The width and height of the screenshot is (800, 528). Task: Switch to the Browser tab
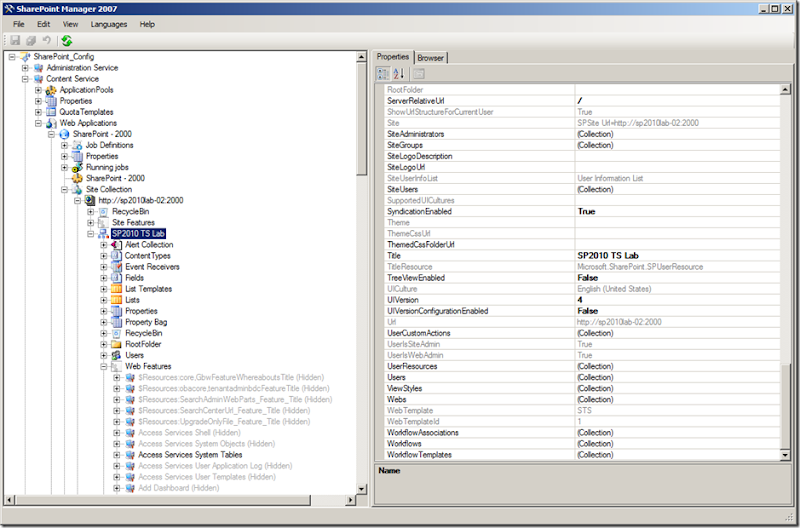(431, 58)
